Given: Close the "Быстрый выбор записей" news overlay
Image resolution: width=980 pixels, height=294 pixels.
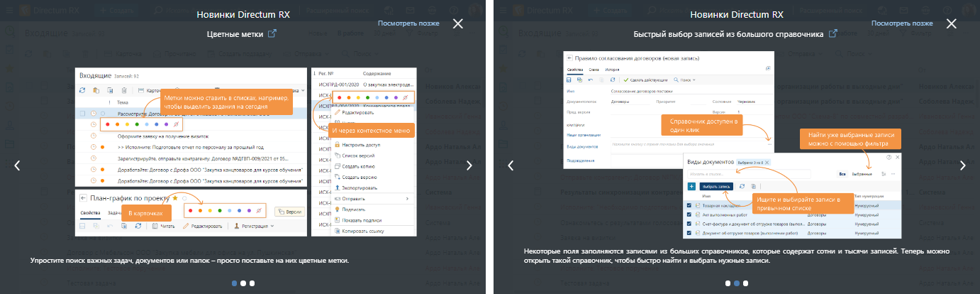Looking at the screenshot, I should [952, 23].
